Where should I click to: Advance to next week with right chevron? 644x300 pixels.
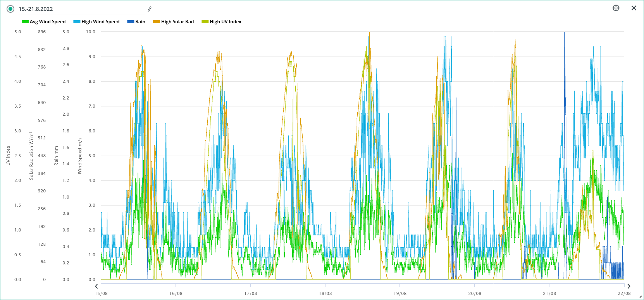pos(629,286)
